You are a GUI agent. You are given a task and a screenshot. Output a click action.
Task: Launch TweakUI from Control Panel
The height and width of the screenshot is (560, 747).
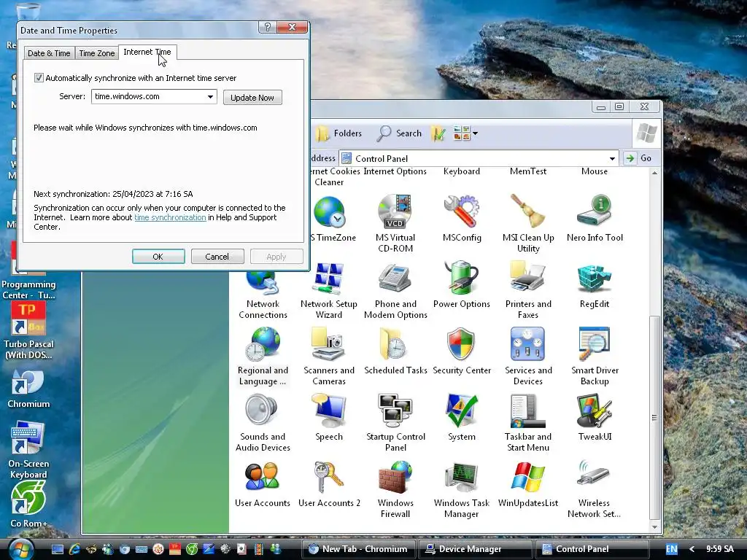[595, 418]
